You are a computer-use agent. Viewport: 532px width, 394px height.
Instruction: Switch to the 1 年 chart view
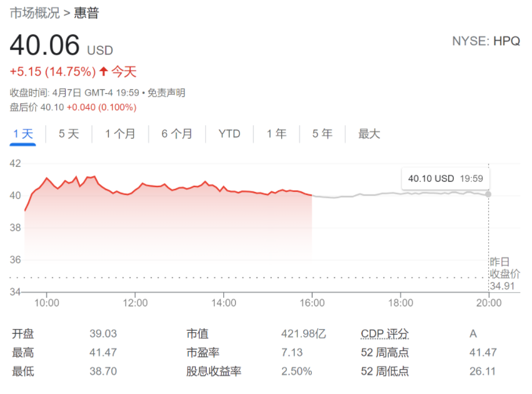tap(276, 134)
